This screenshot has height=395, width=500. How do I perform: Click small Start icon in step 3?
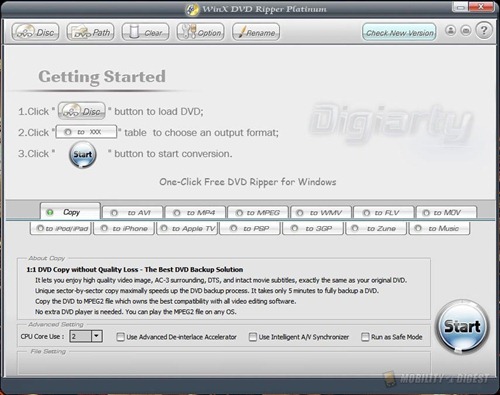click(83, 155)
